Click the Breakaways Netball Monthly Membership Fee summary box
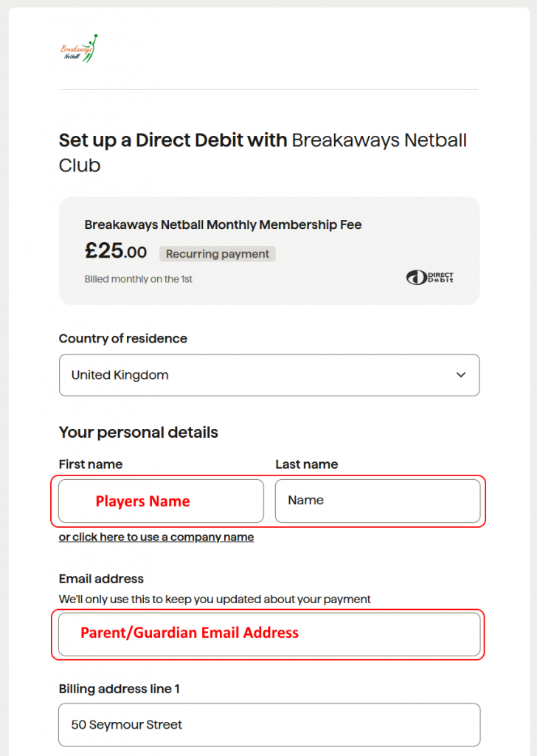537x756 pixels. coord(269,250)
